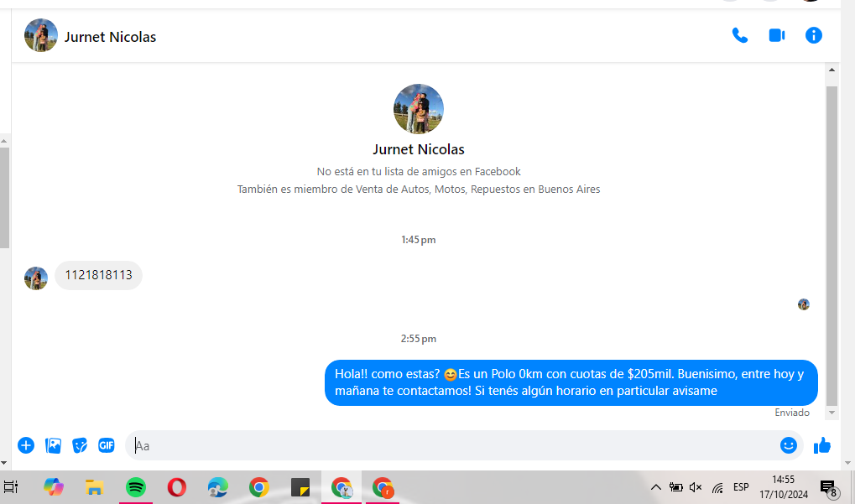The width and height of the screenshot is (855, 504).
Task: Open conversation information panel
Action: pyautogui.click(x=813, y=35)
